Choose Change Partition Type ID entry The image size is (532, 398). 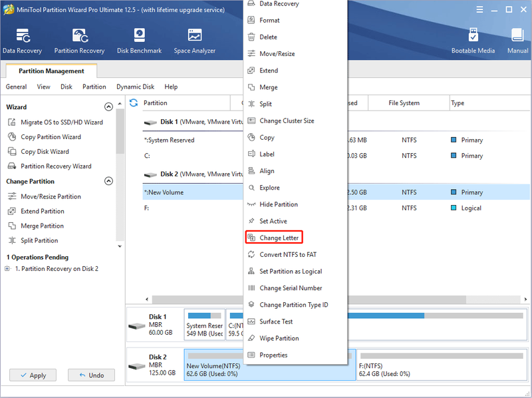295,305
